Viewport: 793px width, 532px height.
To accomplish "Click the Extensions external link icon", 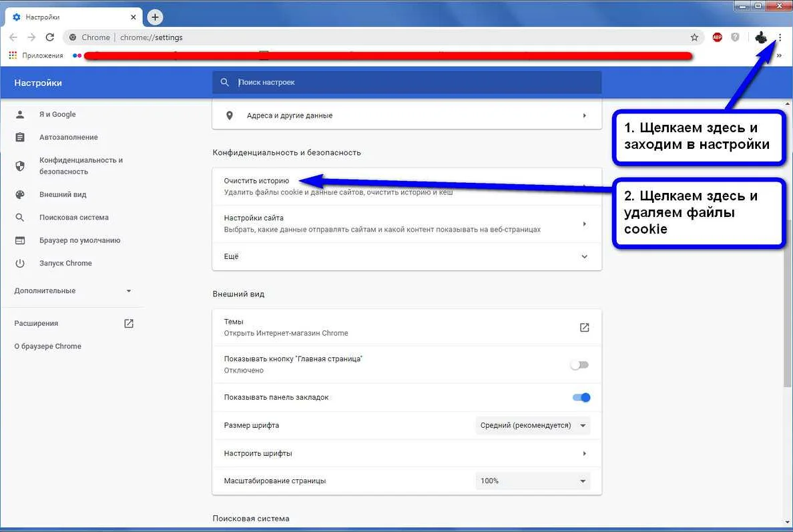I will pos(129,323).
